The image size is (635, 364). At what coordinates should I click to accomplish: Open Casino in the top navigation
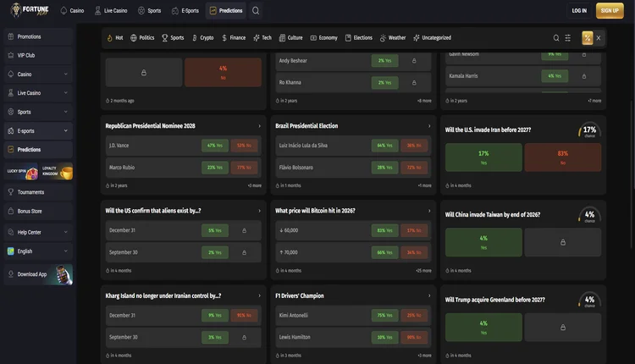point(72,10)
